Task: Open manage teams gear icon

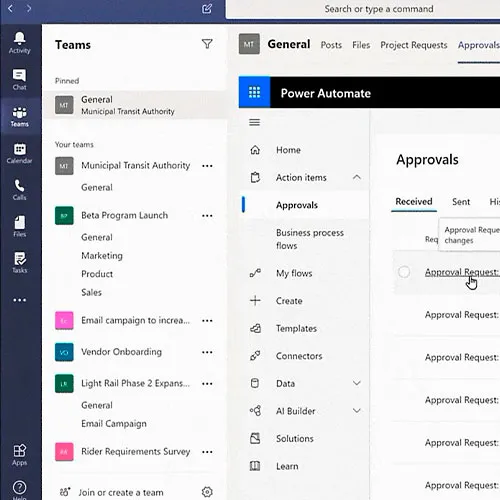Action: click(x=207, y=492)
